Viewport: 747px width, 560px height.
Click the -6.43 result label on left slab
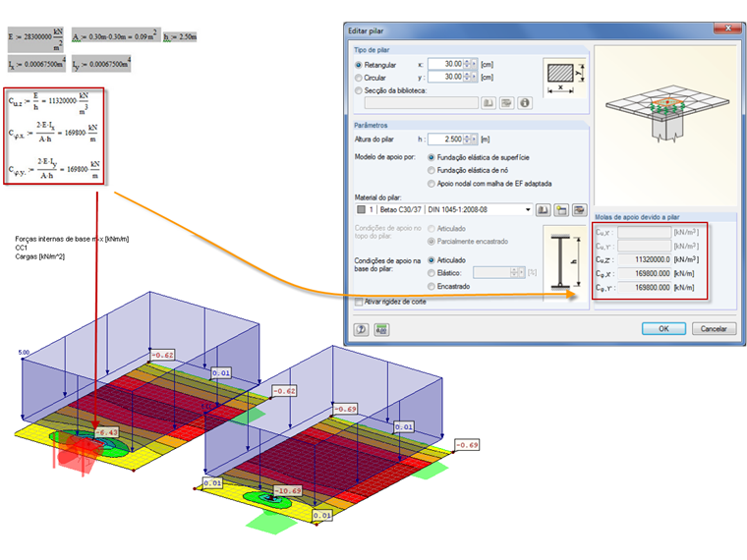coord(107,432)
